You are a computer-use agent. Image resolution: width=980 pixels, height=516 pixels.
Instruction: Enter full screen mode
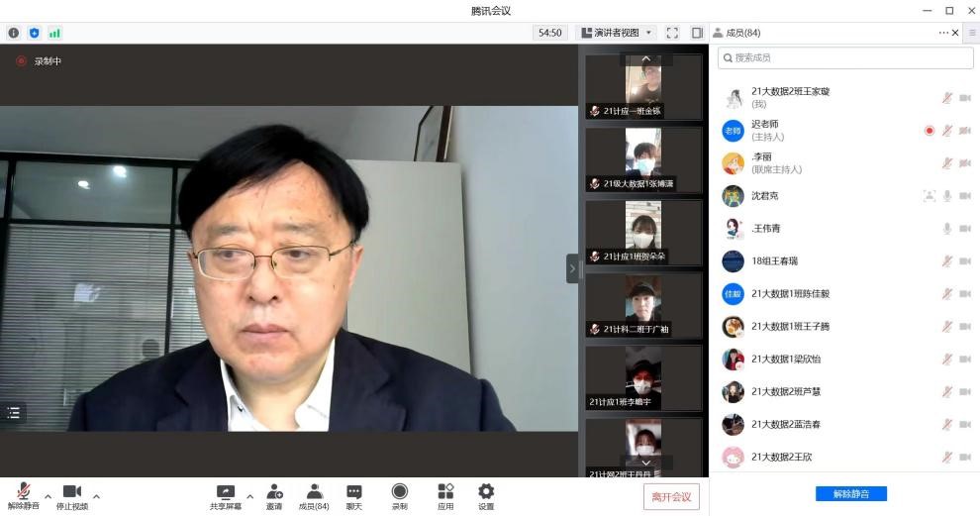pos(672,33)
